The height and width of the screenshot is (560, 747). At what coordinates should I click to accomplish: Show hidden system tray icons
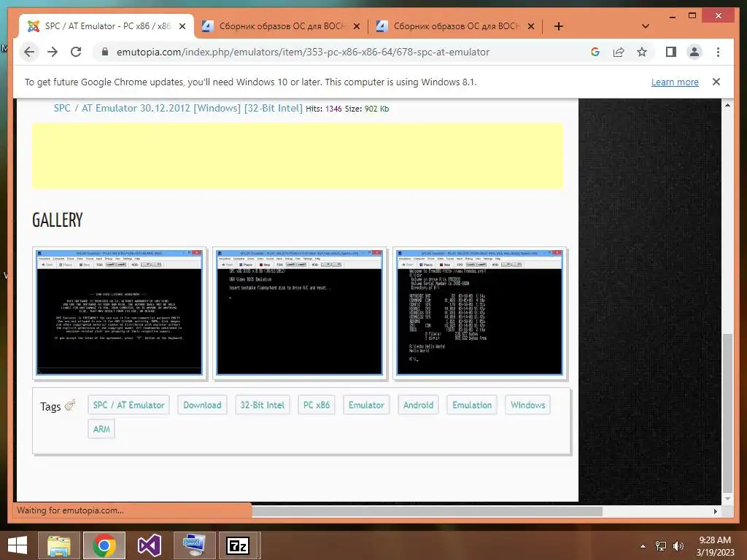pyautogui.click(x=643, y=546)
